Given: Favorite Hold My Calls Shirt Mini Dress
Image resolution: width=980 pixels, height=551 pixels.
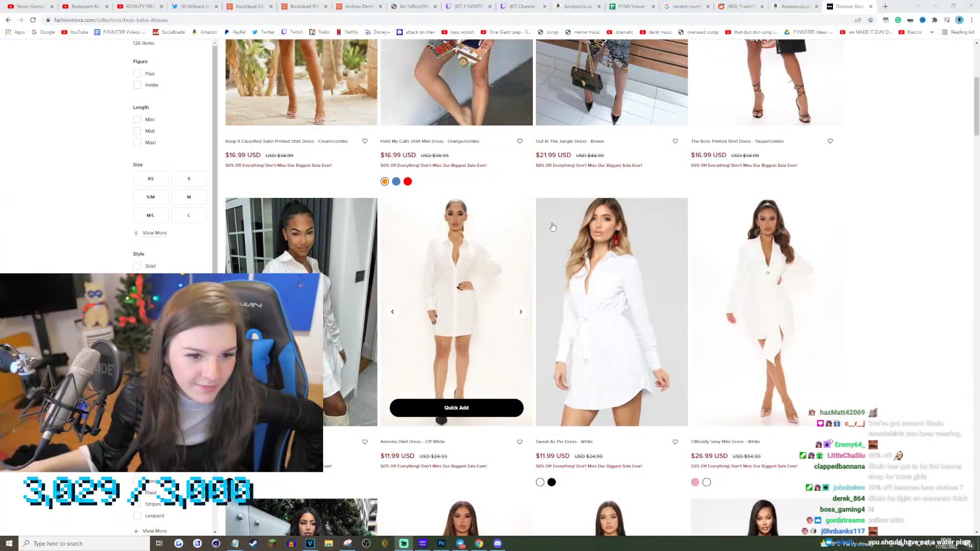Looking at the screenshot, I should [520, 141].
